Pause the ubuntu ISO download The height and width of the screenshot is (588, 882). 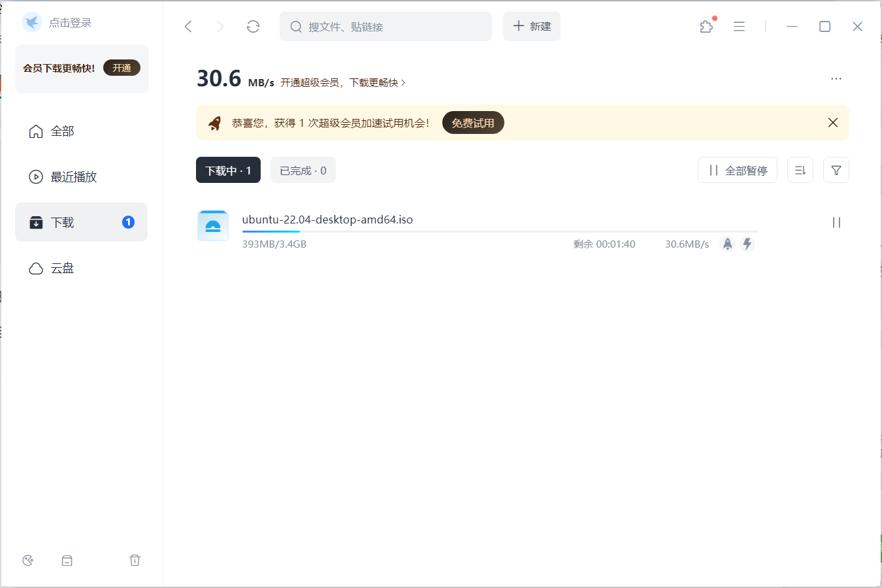836,223
